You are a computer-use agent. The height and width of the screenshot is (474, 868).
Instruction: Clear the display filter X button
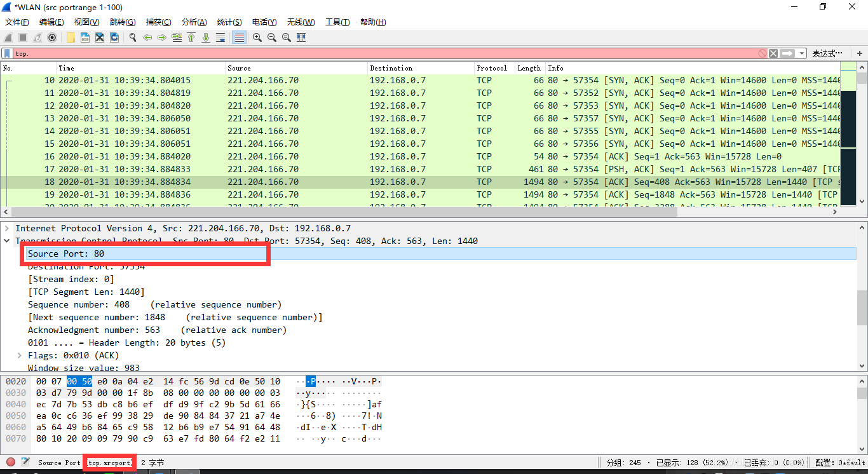(773, 53)
